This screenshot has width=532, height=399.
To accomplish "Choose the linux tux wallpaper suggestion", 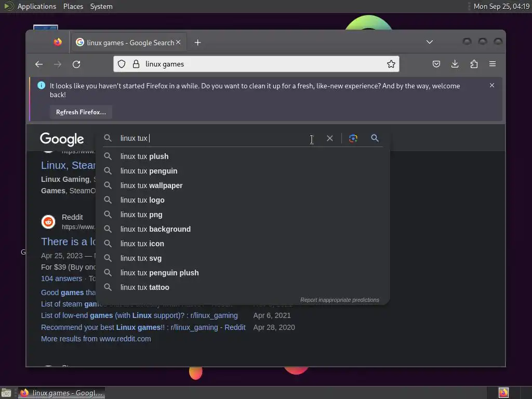I will (243, 185).
